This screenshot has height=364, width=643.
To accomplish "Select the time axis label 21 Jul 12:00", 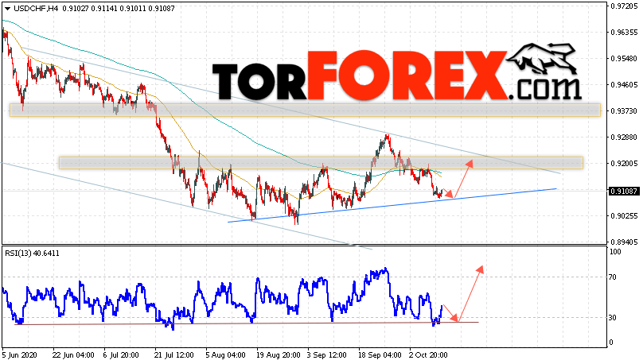I will pos(174,354).
